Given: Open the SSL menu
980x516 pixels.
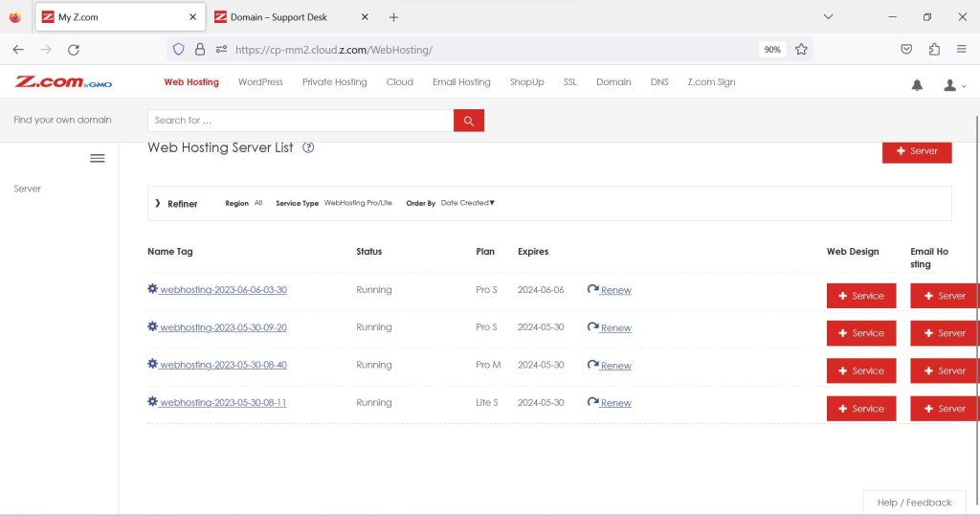Looking at the screenshot, I should pos(570,82).
